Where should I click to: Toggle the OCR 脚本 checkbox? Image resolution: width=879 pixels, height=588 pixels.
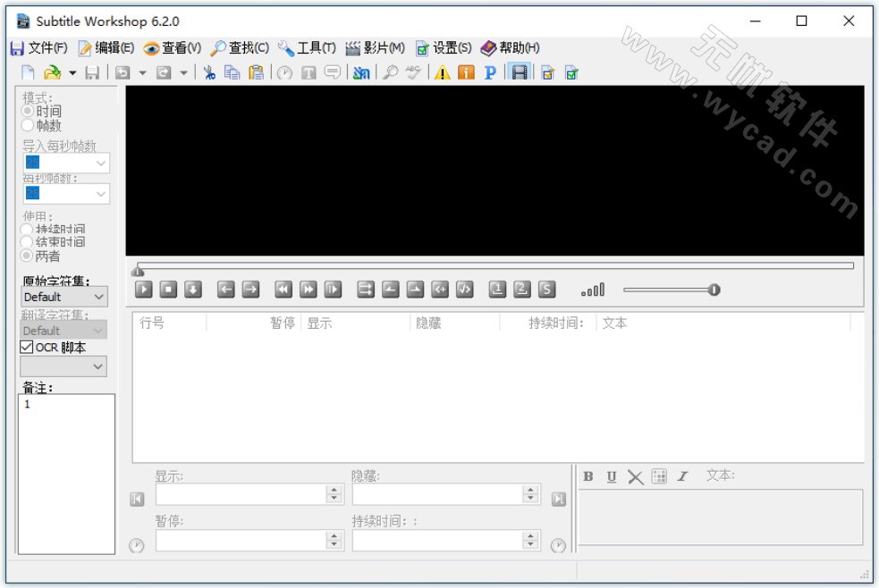pos(26,348)
